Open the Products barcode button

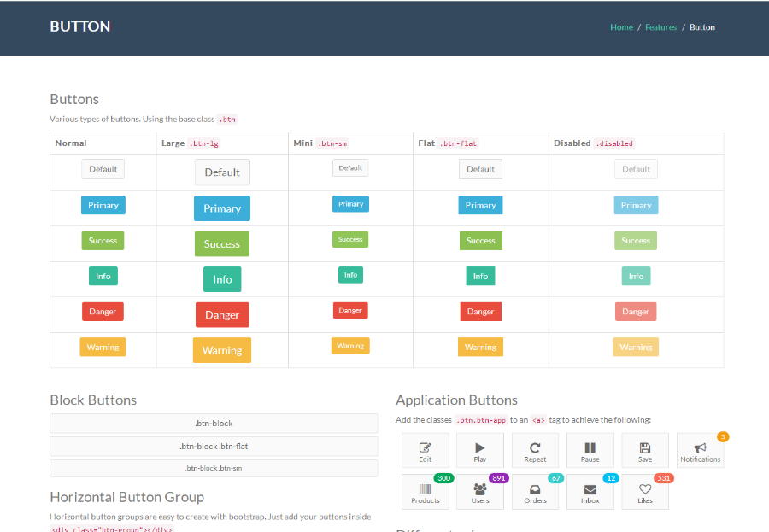pyautogui.click(x=426, y=492)
